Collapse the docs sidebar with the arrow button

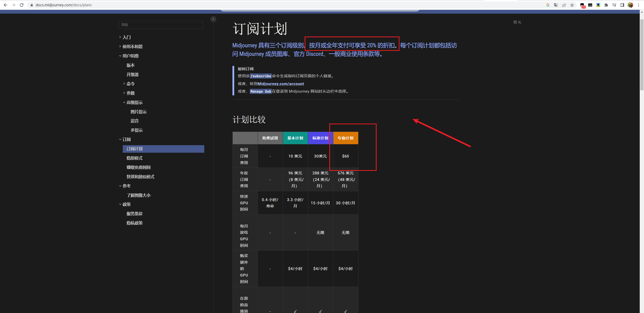(x=213, y=19)
